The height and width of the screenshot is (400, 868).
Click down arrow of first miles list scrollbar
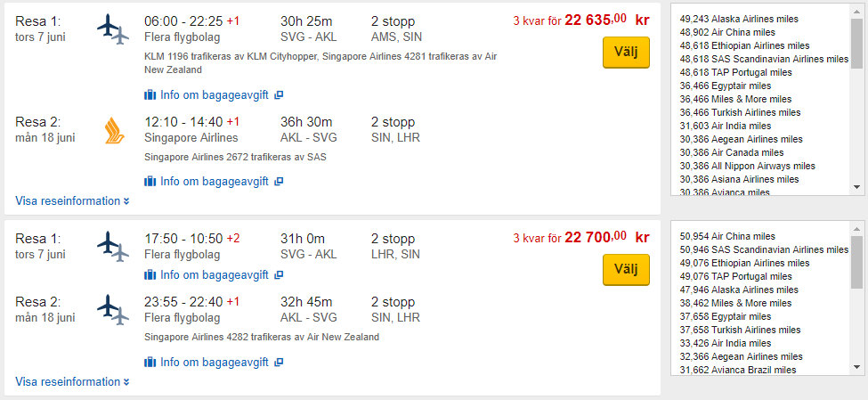tap(857, 187)
